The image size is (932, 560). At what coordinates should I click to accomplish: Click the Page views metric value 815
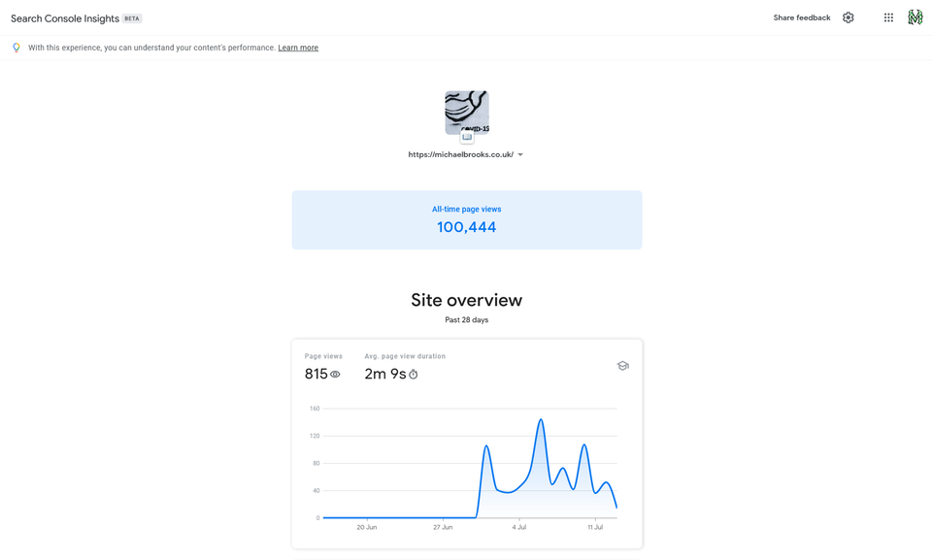tap(315, 373)
